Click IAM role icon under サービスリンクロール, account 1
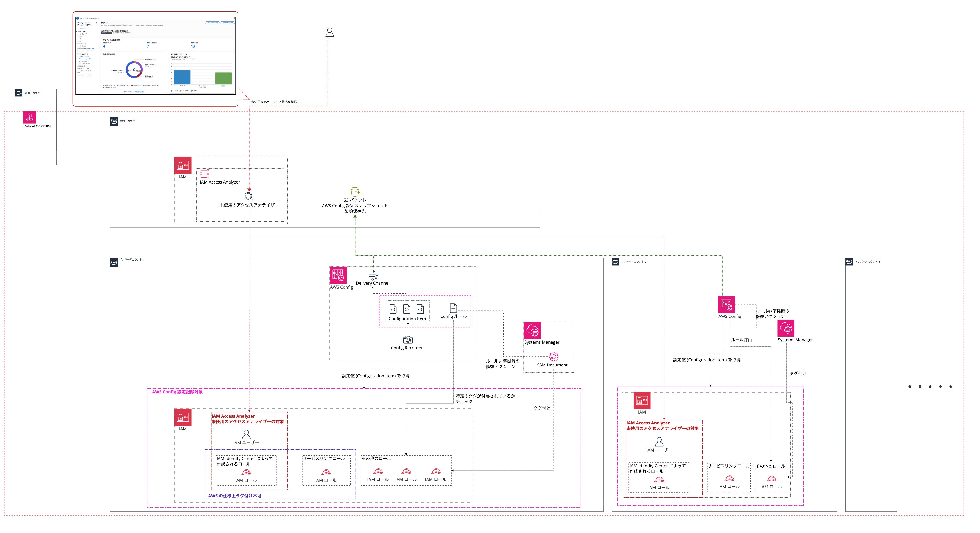 tap(326, 472)
